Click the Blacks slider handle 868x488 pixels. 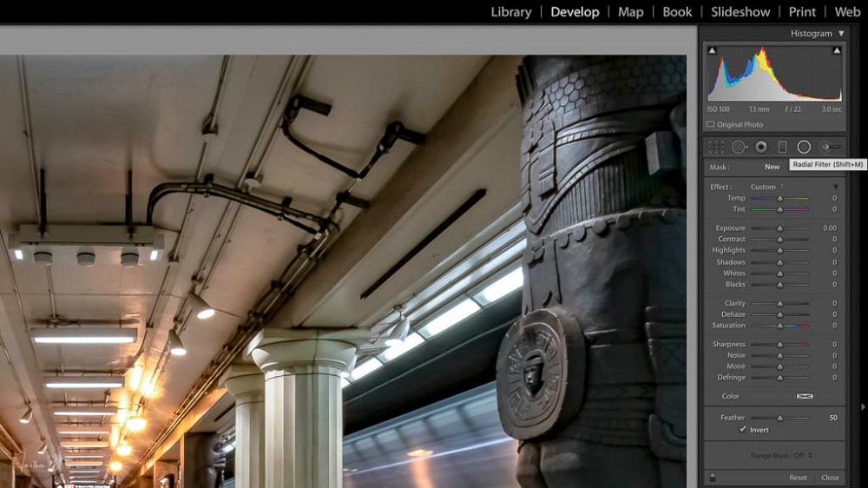pos(780,285)
